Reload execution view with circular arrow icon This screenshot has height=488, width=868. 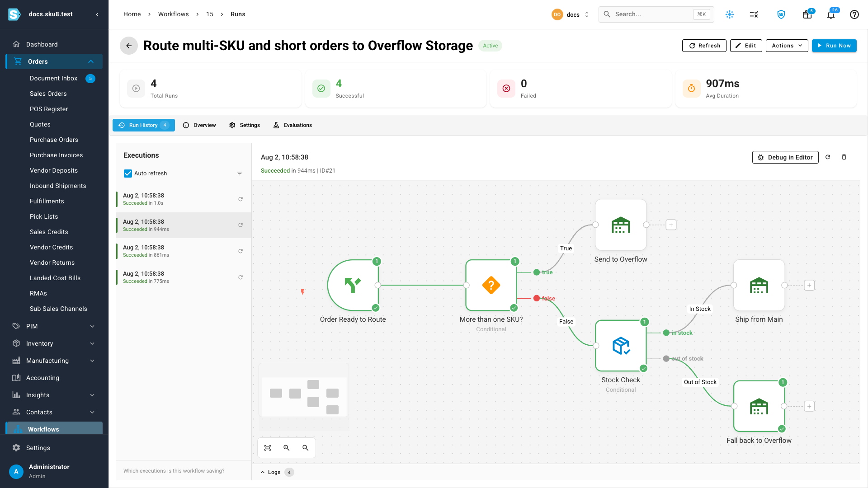[x=828, y=157]
